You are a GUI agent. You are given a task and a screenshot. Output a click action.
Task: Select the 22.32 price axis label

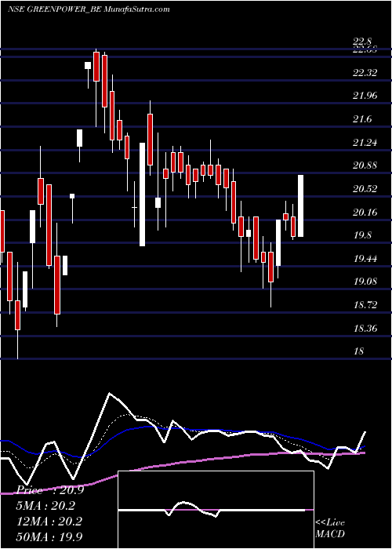pyautogui.click(x=365, y=73)
